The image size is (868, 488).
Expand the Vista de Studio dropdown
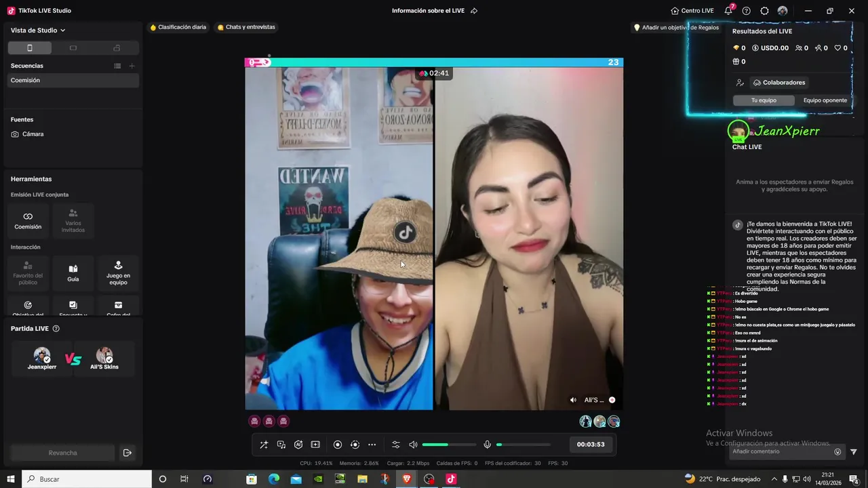pyautogui.click(x=38, y=30)
